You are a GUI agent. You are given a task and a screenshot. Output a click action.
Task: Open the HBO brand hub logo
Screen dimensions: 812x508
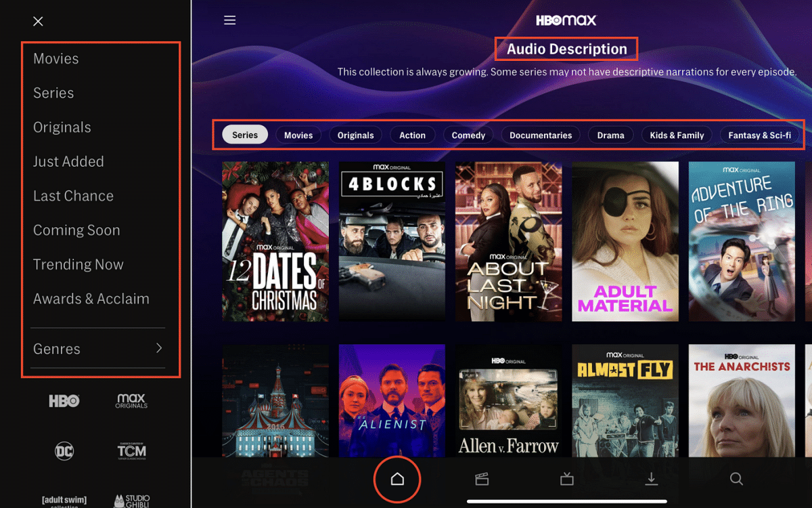(x=64, y=401)
